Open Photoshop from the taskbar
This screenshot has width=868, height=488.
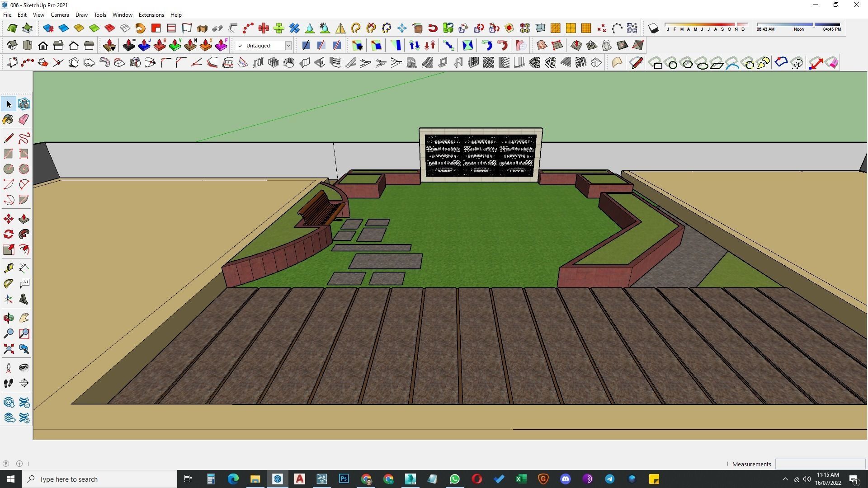pyautogui.click(x=344, y=479)
